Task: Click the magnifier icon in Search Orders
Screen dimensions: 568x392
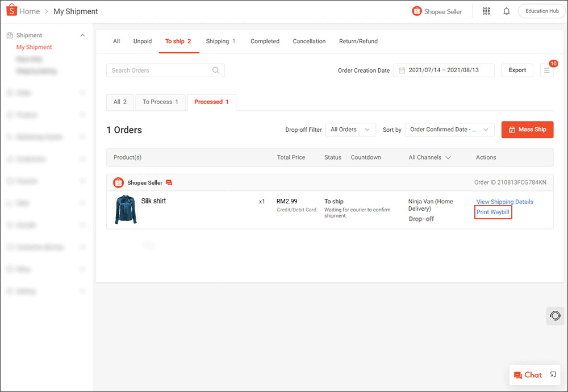Action: tap(216, 70)
